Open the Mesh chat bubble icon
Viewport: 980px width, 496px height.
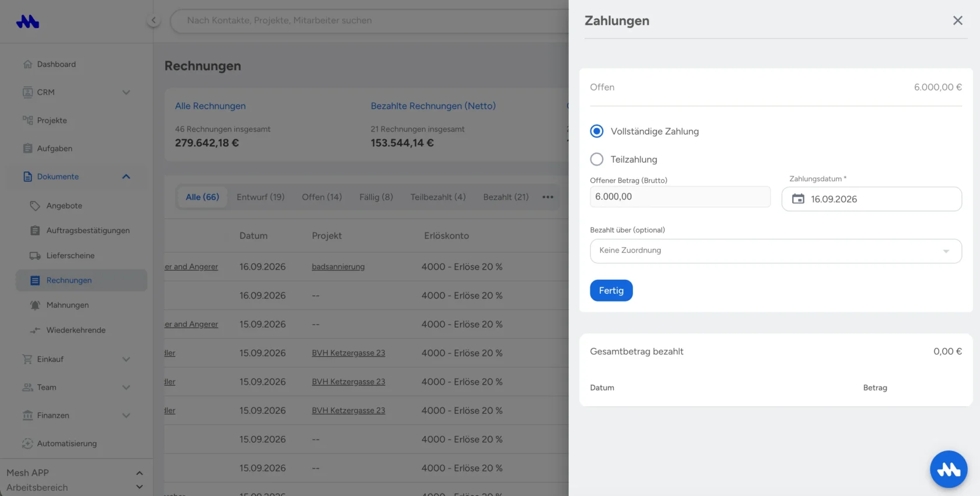coord(949,469)
